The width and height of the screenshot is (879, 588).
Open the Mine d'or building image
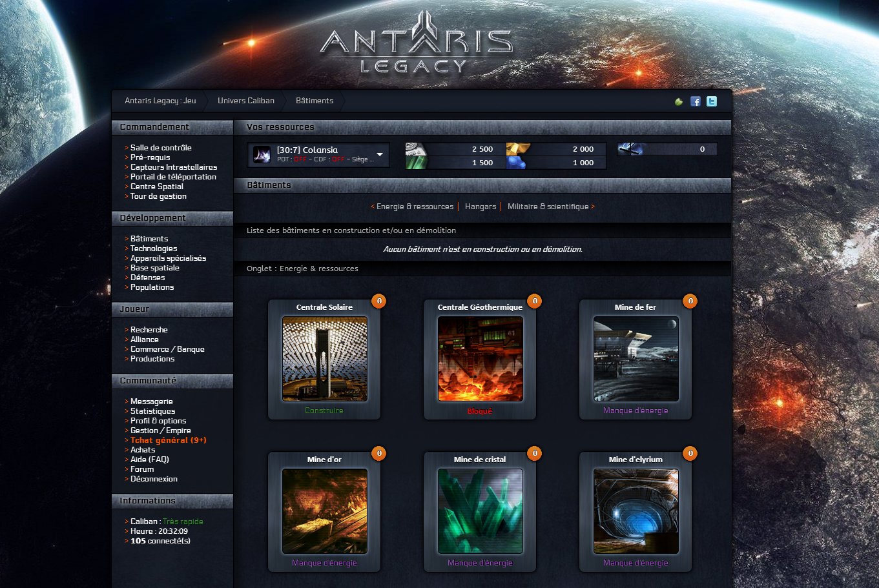324,511
